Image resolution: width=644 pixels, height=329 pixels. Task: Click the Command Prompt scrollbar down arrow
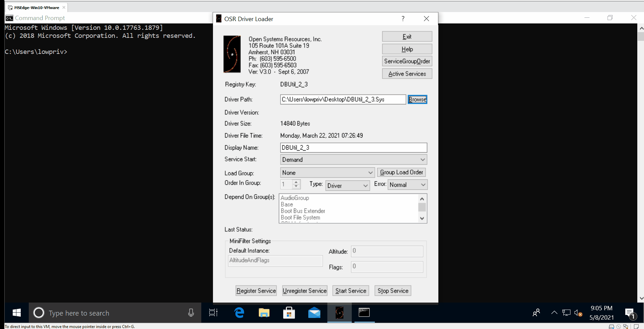[641, 298]
